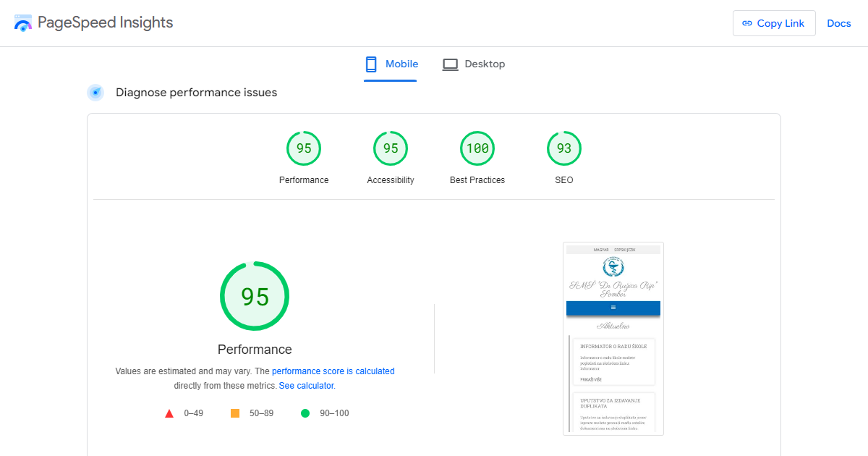The width and height of the screenshot is (868, 456).
Task: Open the performance score is calculated link
Action: coord(333,371)
